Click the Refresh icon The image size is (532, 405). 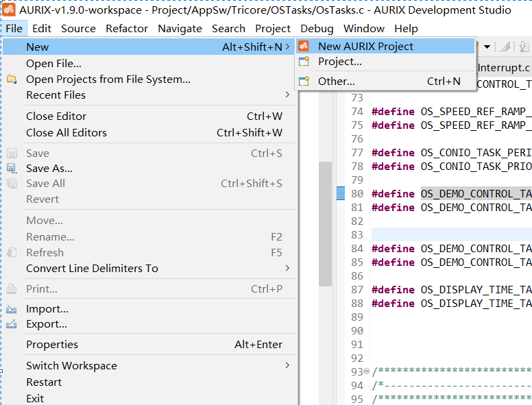coord(12,253)
